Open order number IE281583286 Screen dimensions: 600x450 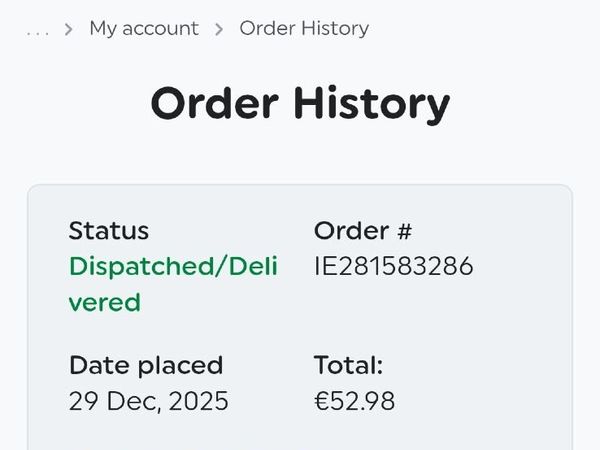coord(393,267)
